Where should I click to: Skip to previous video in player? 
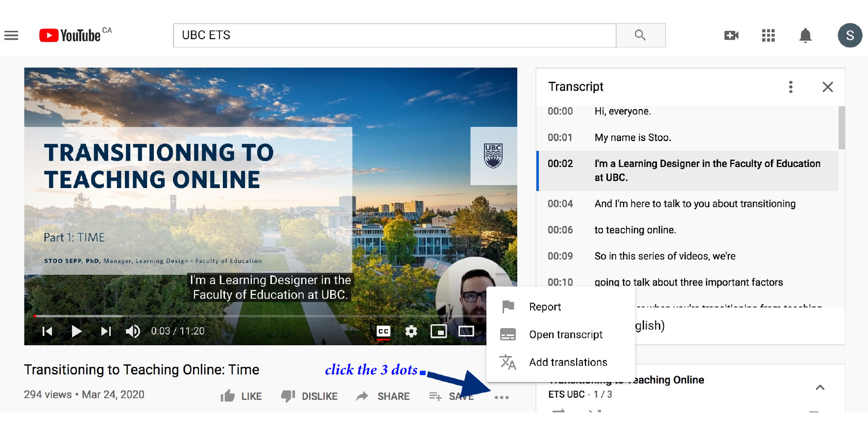coord(48,332)
